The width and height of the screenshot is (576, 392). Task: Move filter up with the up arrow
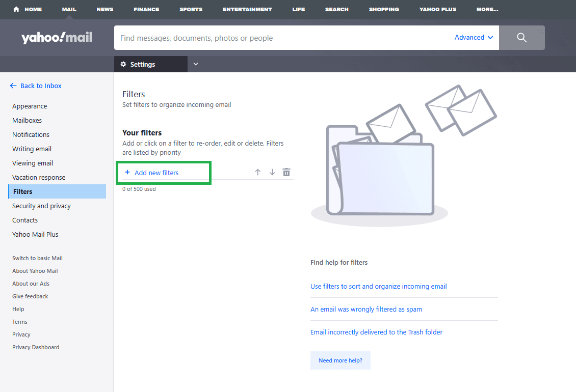pyautogui.click(x=258, y=172)
